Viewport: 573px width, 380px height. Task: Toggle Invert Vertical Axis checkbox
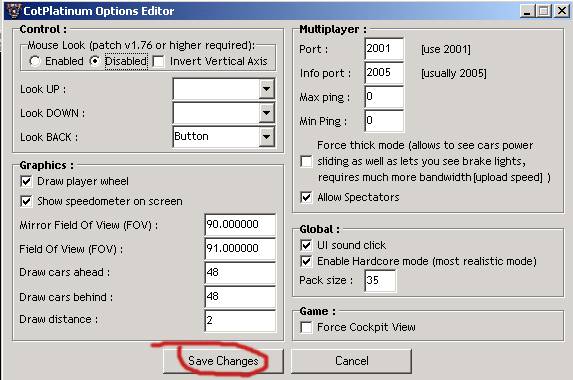click(x=158, y=61)
